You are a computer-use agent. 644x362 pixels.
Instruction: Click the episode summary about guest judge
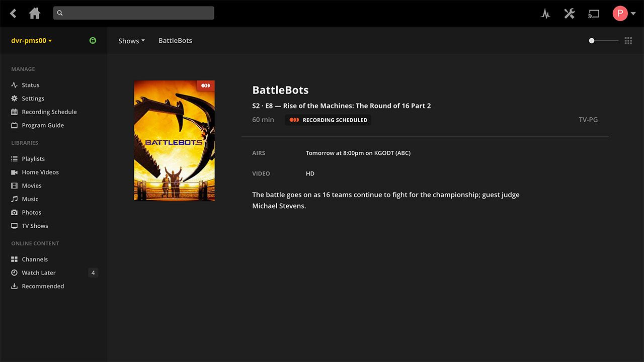pos(386,200)
